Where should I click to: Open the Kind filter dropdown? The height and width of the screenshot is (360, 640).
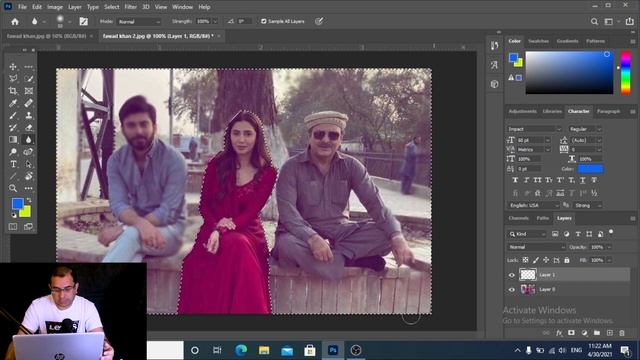(x=527, y=234)
